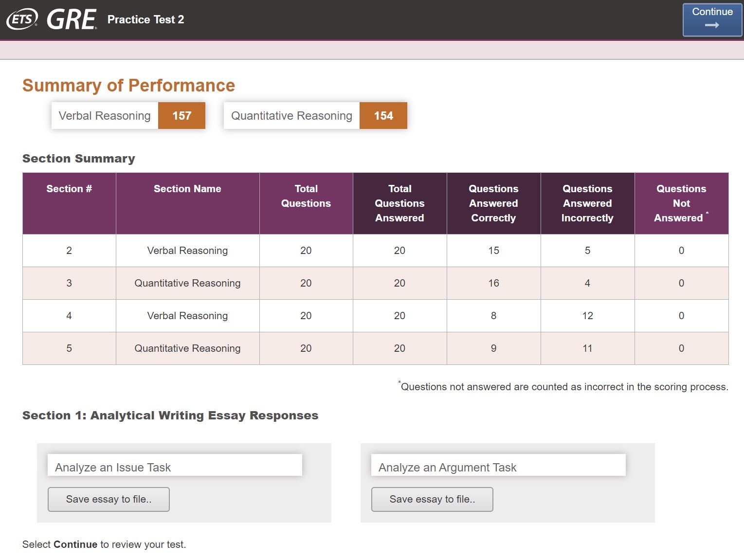Click the Questions Not Answered header
744x560 pixels.
click(x=681, y=203)
